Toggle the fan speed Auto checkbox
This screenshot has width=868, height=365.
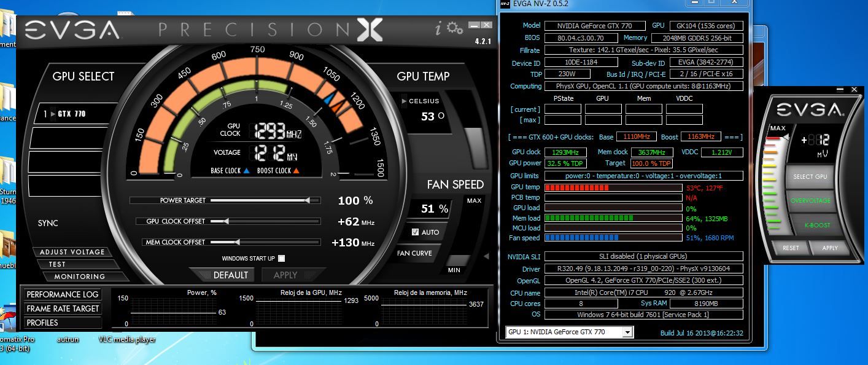coord(416,232)
